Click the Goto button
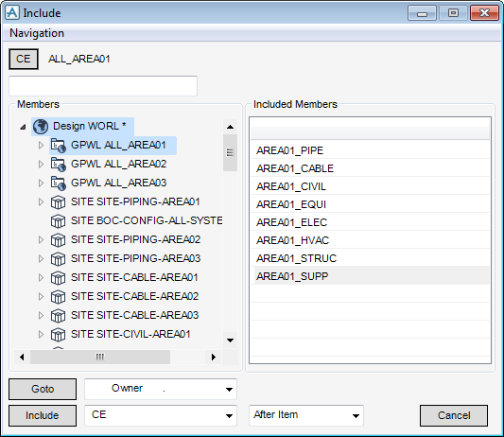Viewport: 504px width, 437px height. [x=43, y=389]
